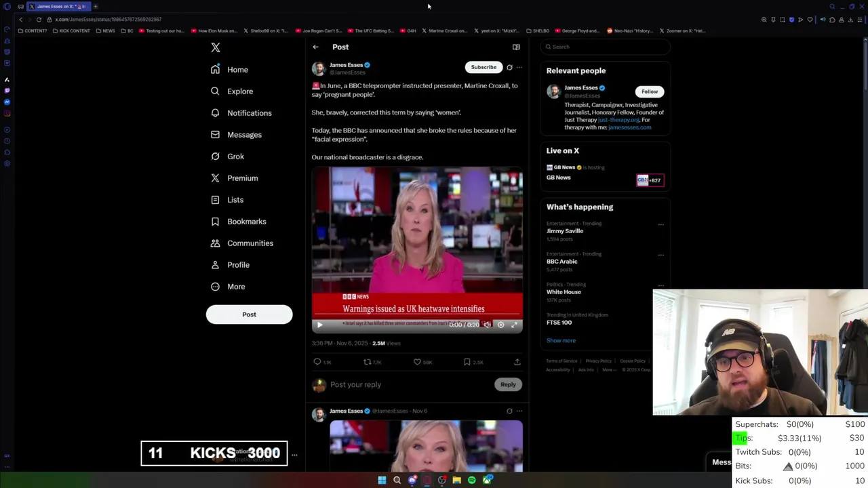Go to the Explore page
The image size is (868, 488).
click(x=232, y=91)
